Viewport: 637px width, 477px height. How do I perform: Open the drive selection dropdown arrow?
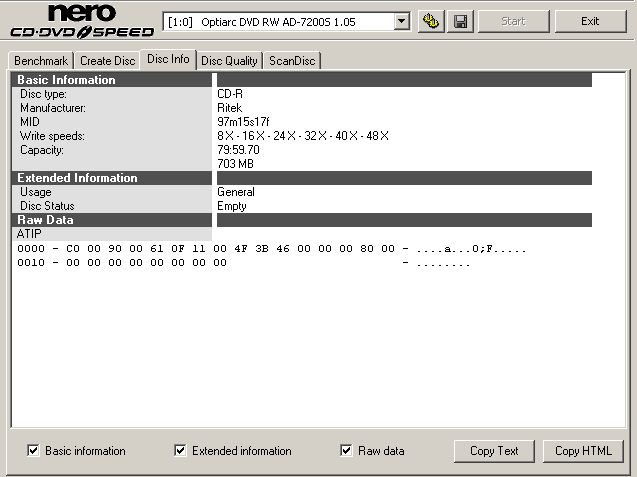[x=401, y=21]
